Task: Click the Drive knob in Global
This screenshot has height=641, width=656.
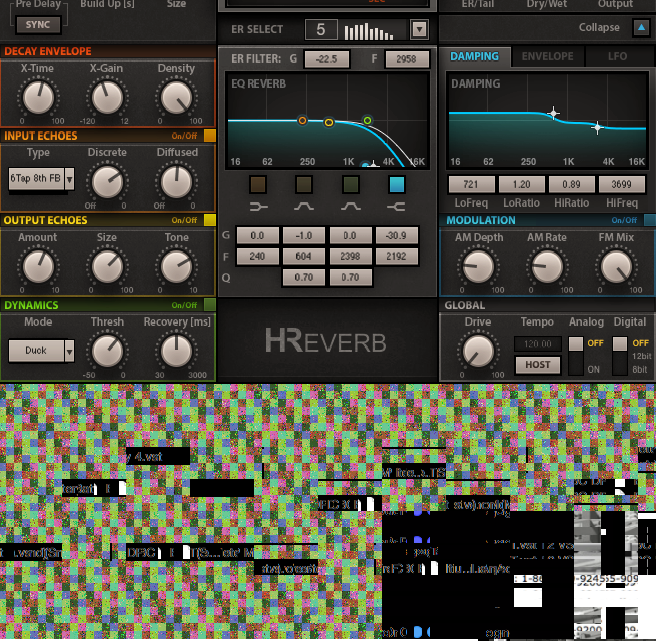Action: click(478, 351)
